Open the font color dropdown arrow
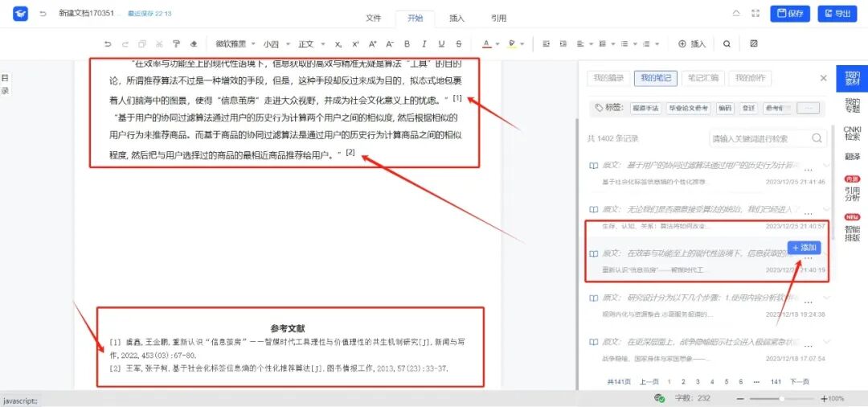 coord(497,43)
